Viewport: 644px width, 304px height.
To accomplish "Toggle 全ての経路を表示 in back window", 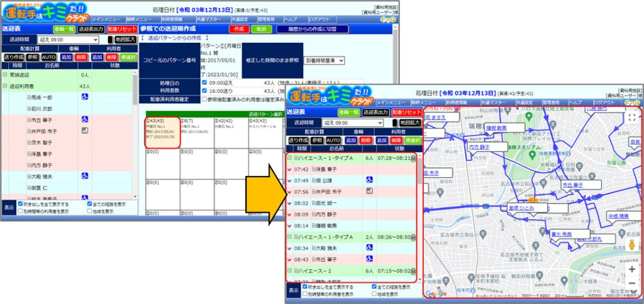I will click(x=89, y=204).
